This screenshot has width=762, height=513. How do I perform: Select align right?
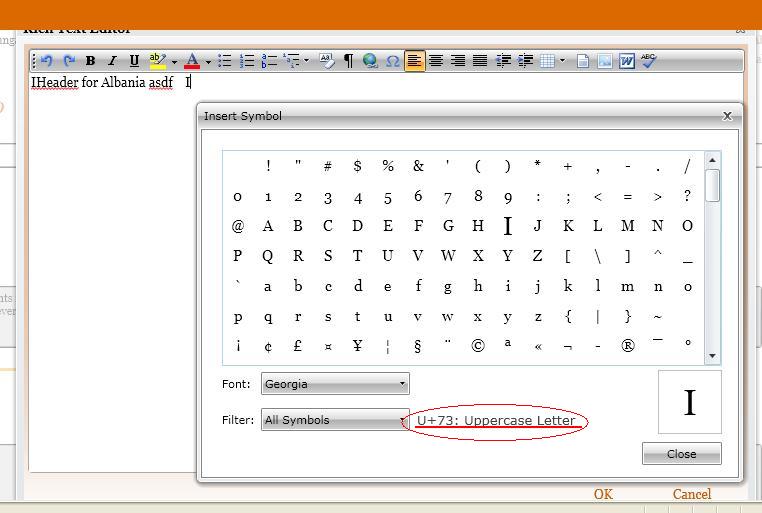458,61
